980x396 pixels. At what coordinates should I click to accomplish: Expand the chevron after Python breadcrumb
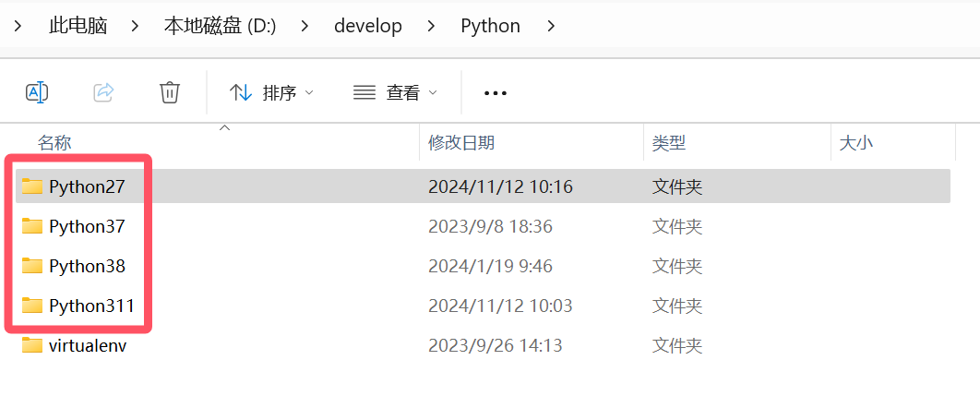tap(551, 26)
